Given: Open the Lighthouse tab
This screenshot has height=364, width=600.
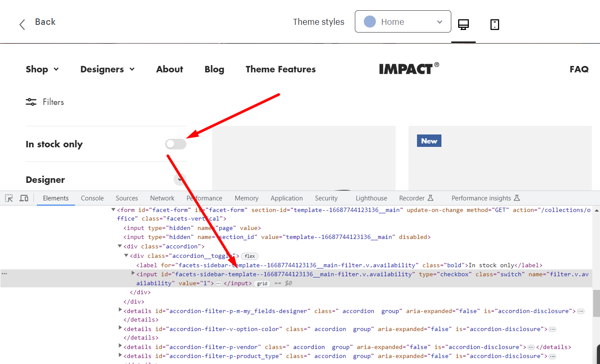Looking at the screenshot, I should 371,198.
